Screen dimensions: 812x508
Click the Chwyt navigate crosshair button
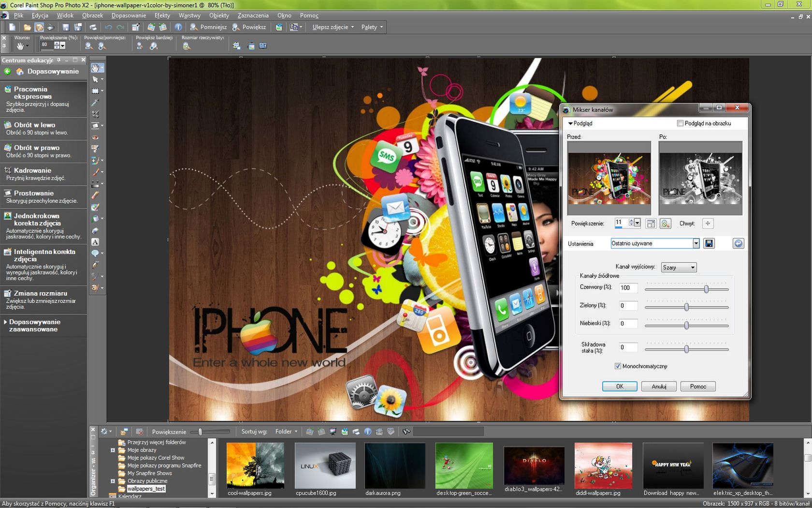tap(708, 224)
